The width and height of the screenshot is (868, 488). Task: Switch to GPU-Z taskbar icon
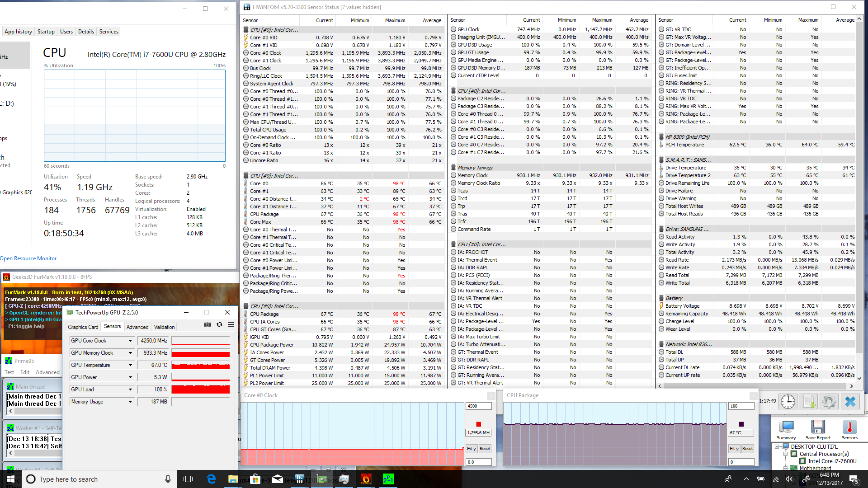(322, 479)
